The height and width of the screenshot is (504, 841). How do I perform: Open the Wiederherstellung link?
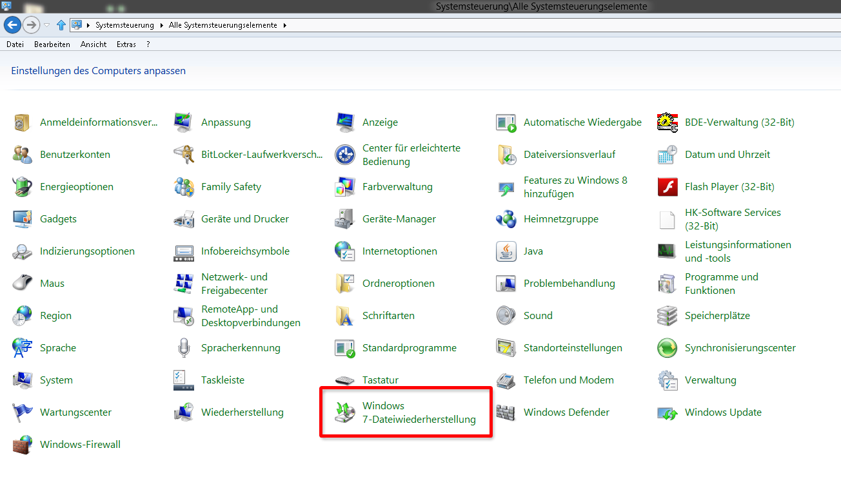pyautogui.click(x=242, y=412)
